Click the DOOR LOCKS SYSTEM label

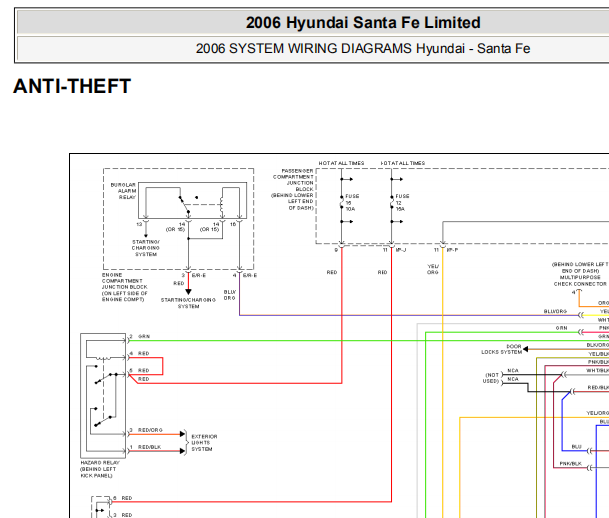[502, 349]
